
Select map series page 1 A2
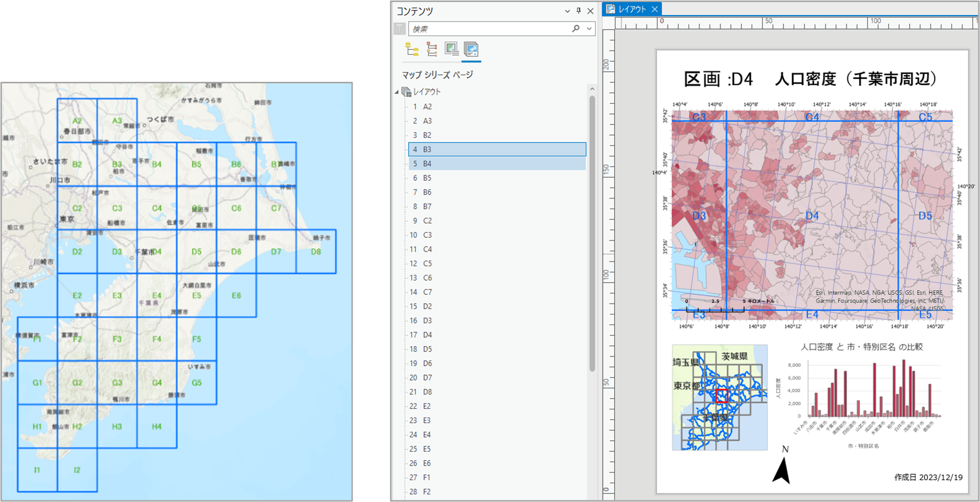(x=427, y=107)
